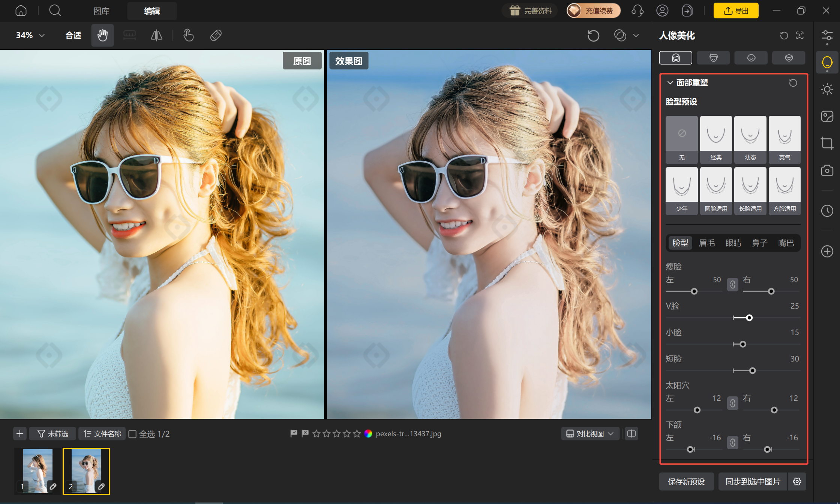Click the login share icon in title bar
Screen dimensions: 840x504
pos(687,11)
